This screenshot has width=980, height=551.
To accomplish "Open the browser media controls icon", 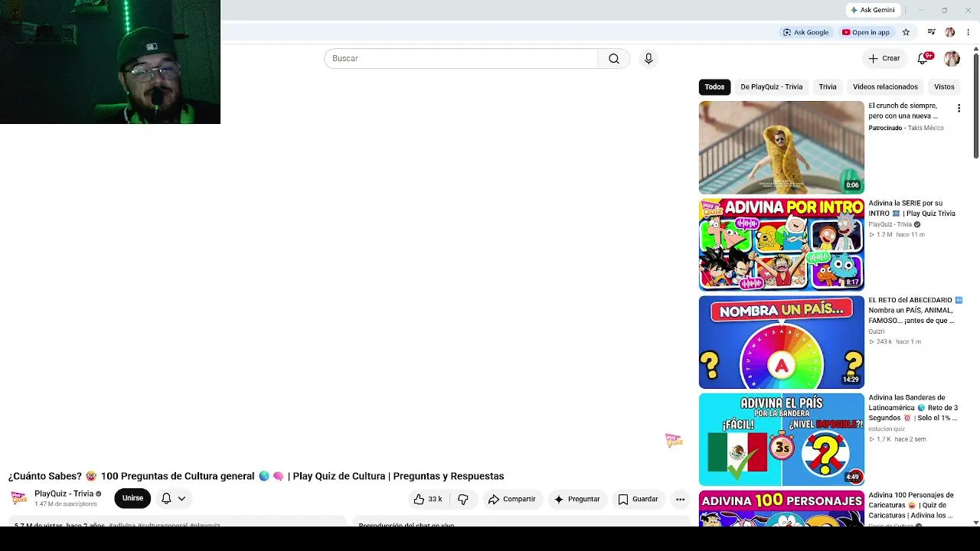I will coord(931,32).
